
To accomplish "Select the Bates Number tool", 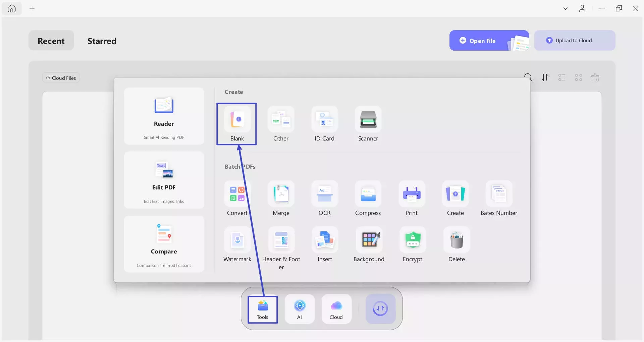I will (498, 198).
